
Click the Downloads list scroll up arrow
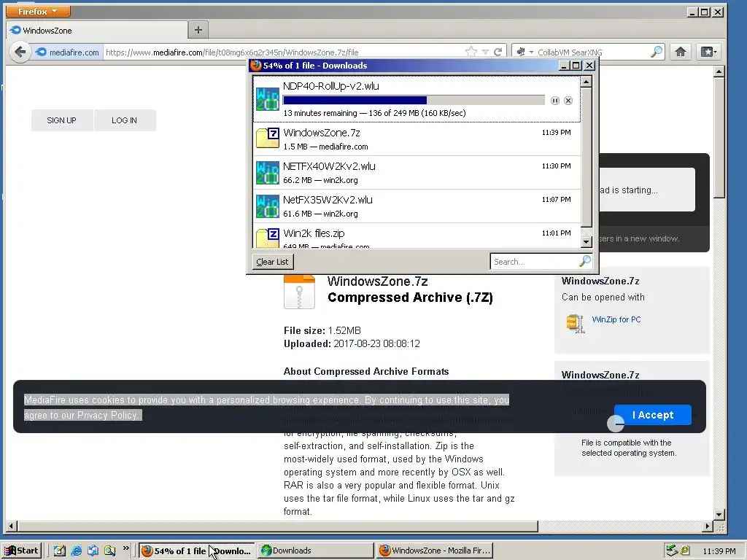pyautogui.click(x=586, y=82)
